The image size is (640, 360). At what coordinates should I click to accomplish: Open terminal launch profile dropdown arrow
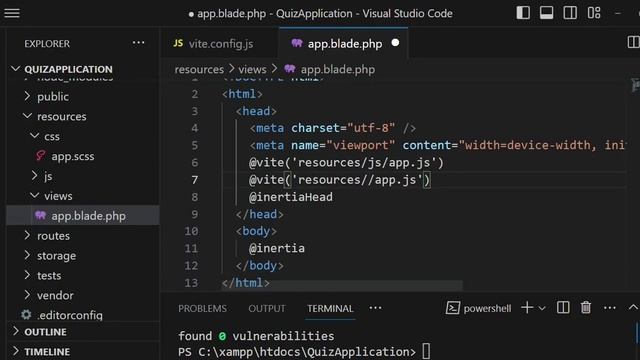542,308
